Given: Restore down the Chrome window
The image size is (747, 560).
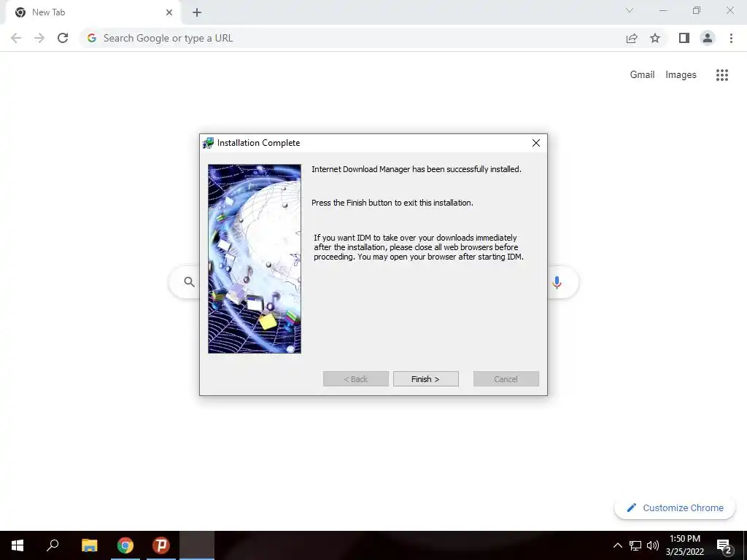Looking at the screenshot, I should 697,10.
